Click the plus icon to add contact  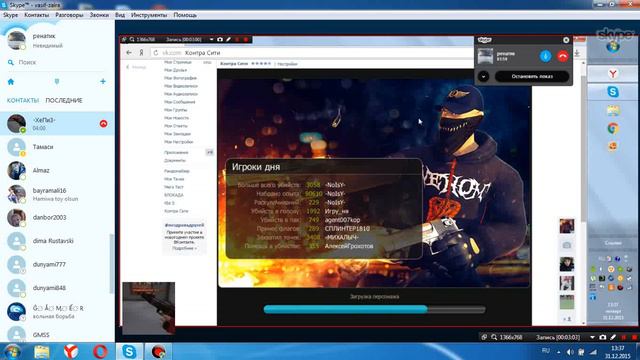click(103, 82)
